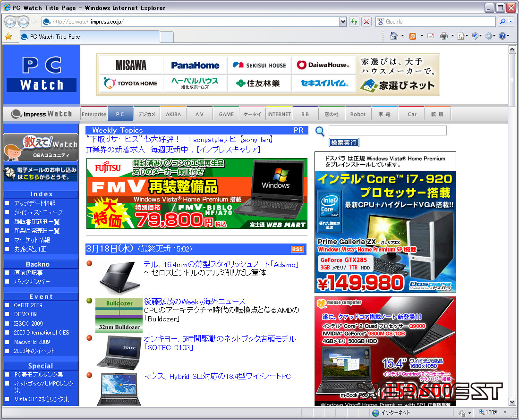
Task: Open the Robot navigation tab
Action: coord(358,114)
